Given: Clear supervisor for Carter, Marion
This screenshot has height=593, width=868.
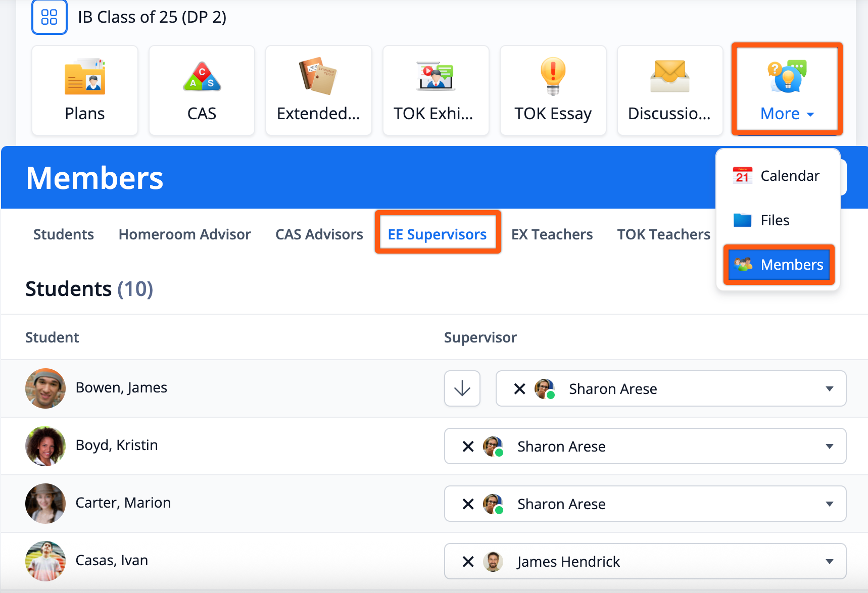Looking at the screenshot, I should click(x=468, y=504).
